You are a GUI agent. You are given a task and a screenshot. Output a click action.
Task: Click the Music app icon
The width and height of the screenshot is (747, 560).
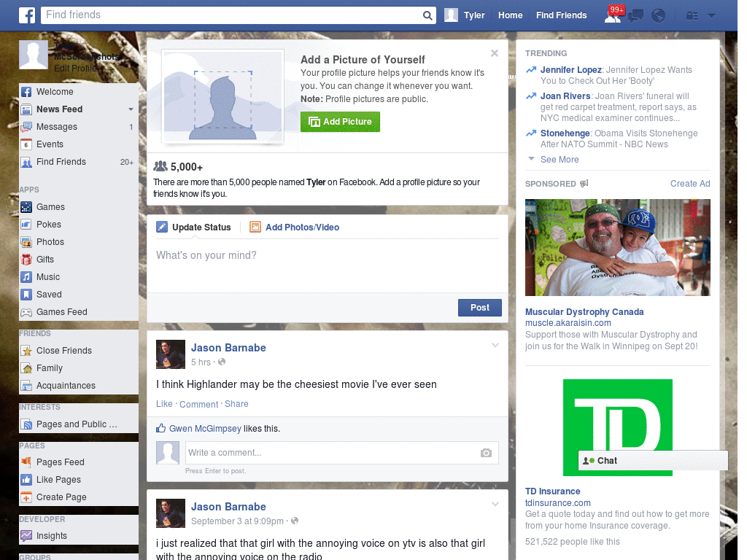point(26,277)
